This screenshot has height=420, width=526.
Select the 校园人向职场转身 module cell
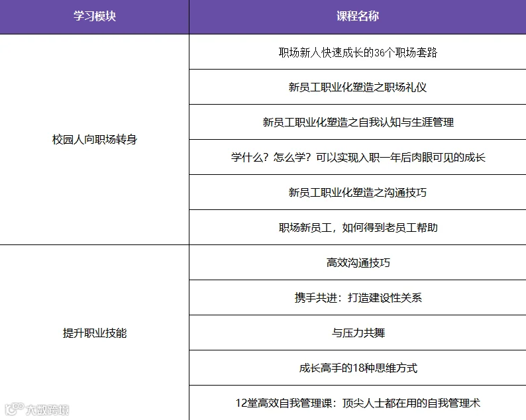(x=95, y=140)
